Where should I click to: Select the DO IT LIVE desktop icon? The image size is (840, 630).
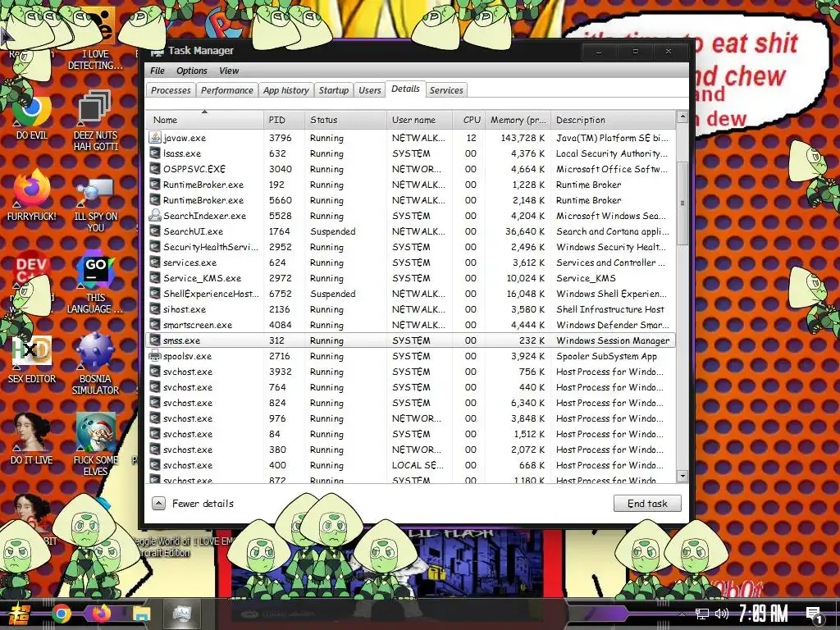tap(32, 438)
